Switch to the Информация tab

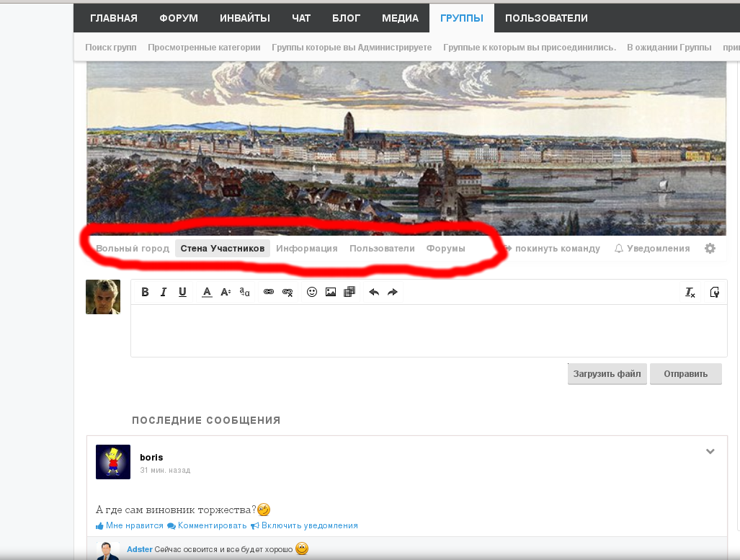click(x=306, y=249)
